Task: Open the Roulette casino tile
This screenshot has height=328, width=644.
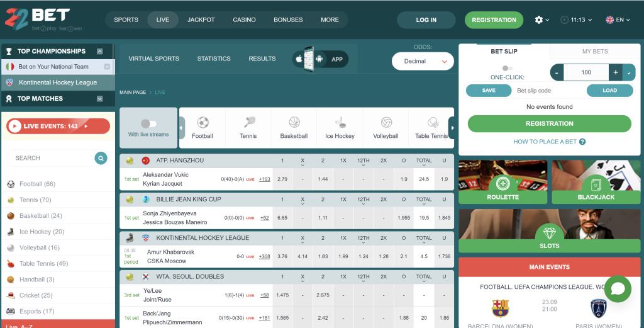Action: (x=502, y=182)
